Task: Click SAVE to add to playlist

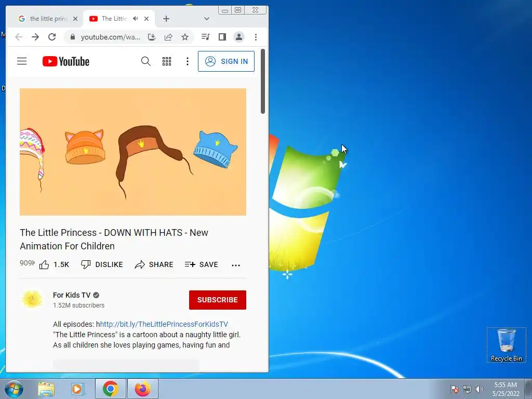Action: (x=202, y=264)
